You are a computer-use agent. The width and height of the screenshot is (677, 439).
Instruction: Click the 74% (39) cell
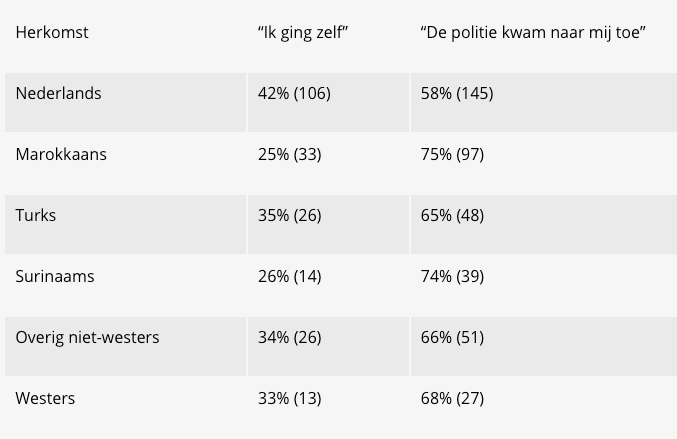coord(452,276)
